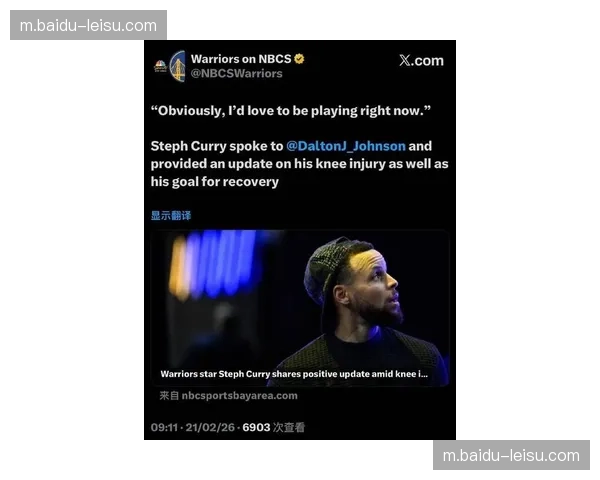Click the NBC peacock logo icon

pos(160,66)
